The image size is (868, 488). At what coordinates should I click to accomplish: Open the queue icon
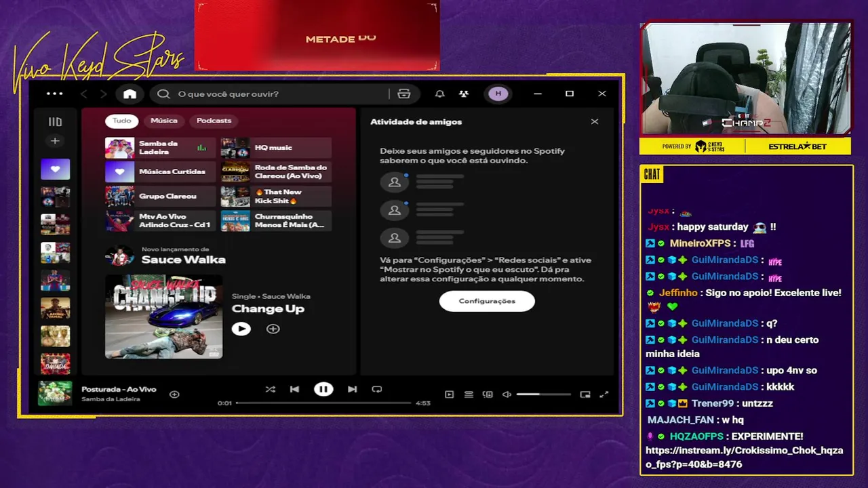click(x=469, y=394)
